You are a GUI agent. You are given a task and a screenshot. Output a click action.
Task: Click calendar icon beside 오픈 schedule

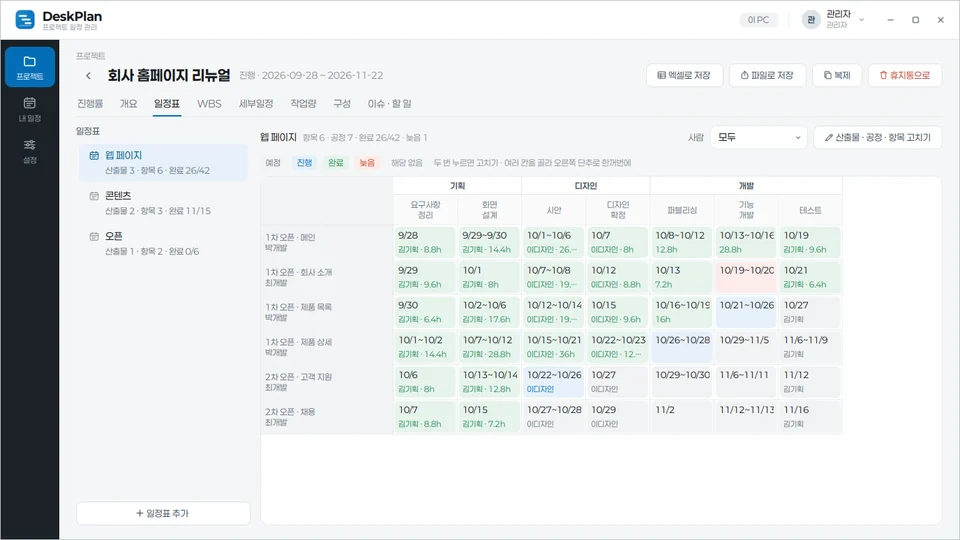click(94, 236)
